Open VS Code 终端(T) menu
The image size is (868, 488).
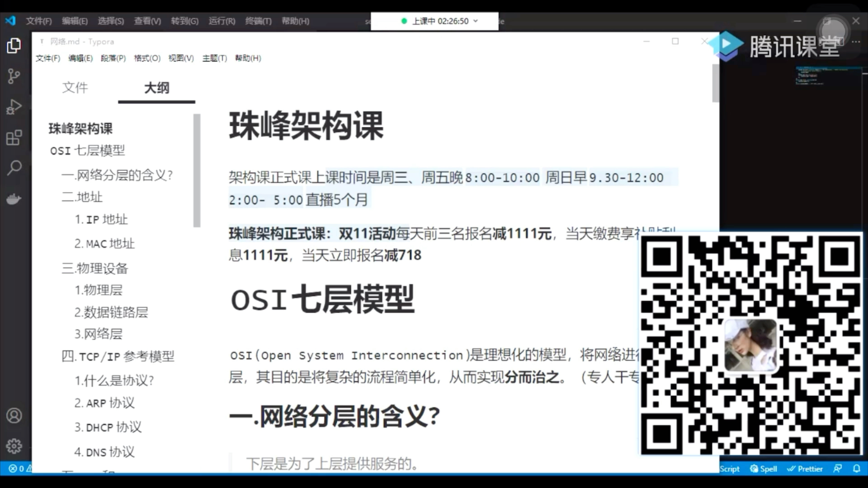tap(259, 21)
